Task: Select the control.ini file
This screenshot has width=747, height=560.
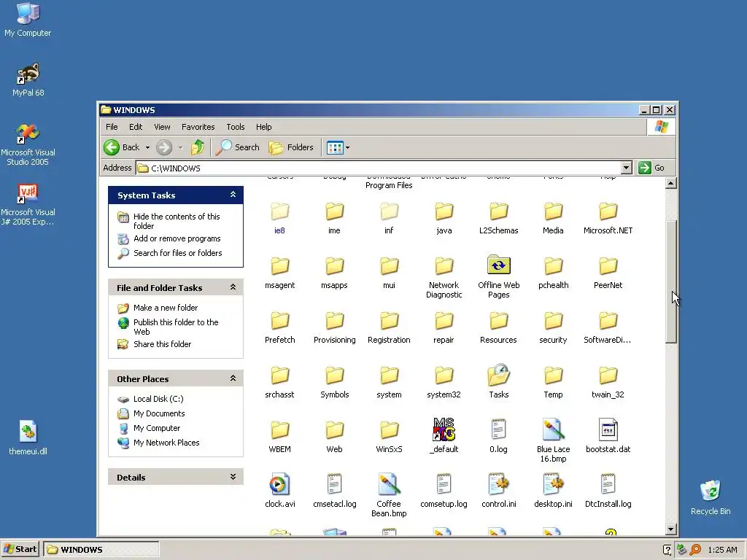Action: click(499, 491)
